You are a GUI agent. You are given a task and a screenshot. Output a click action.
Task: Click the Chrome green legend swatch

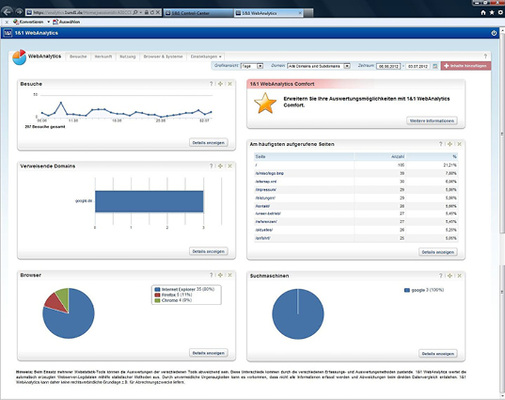157,301
